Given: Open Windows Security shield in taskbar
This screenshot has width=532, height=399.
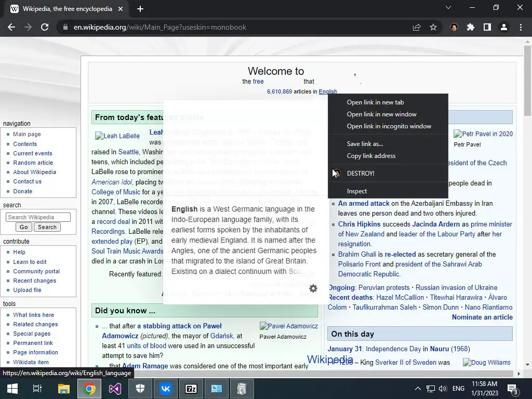Looking at the screenshot, I should (x=140, y=389).
